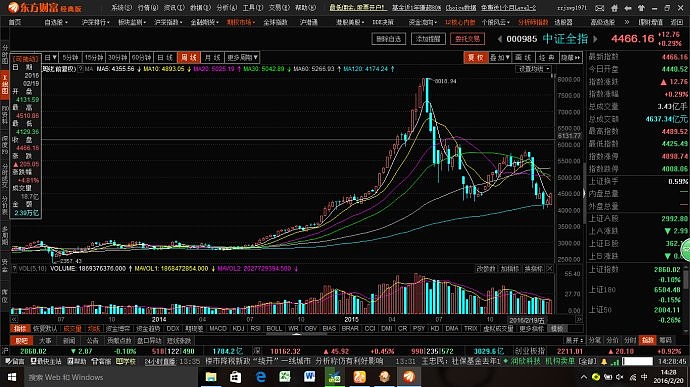Switch the chart to 月线 monthly period
The height and width of the screenshot is (387, 690).
pos(213,57)
